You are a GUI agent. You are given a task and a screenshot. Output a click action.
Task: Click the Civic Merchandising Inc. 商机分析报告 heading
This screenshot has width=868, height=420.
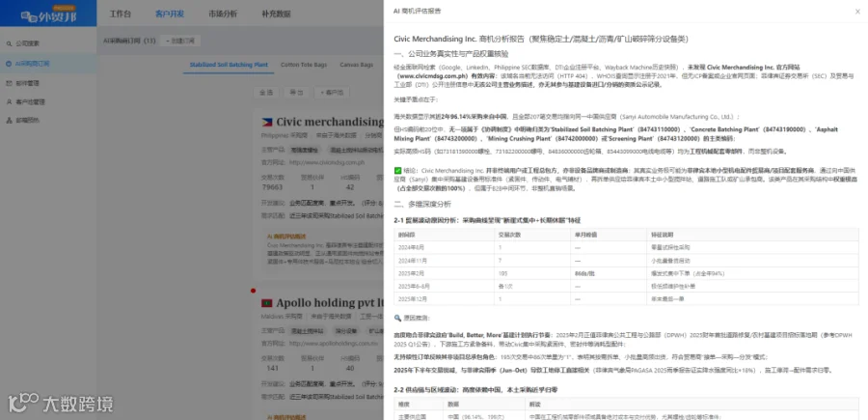[541, 40]
